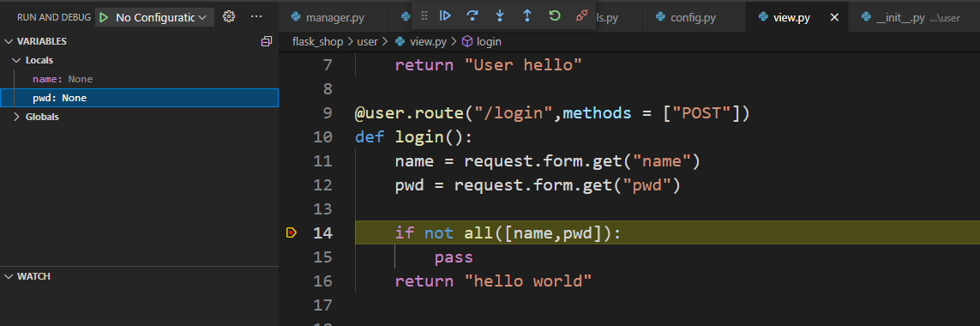Close the view.py tab
The width and height of the screenshot is (980, 326).
[834, 17]
